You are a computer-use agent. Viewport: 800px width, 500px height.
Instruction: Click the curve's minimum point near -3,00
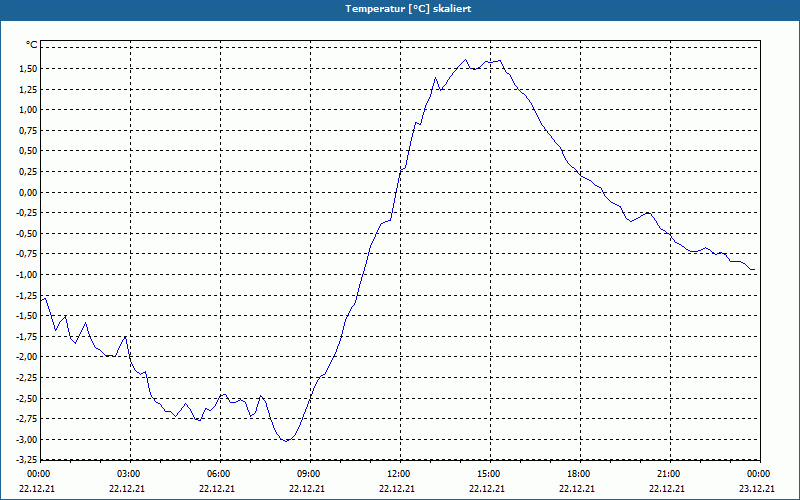286,441
